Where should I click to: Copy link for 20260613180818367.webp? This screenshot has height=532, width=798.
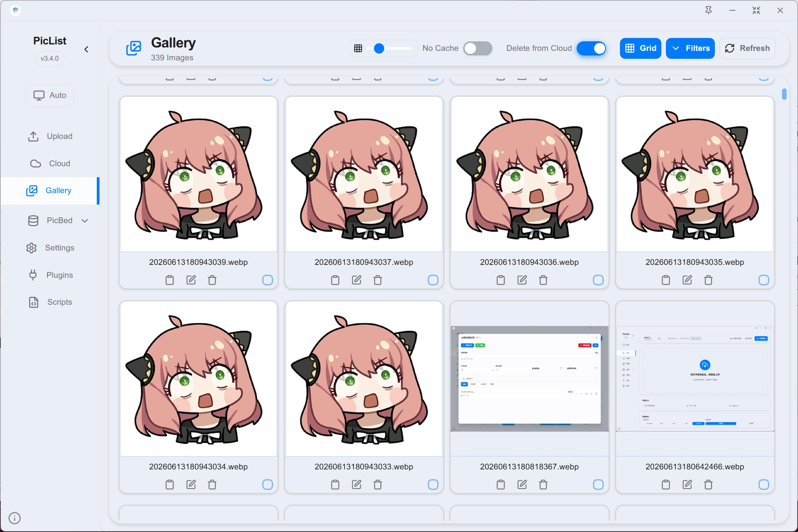[x=501, y=485]
